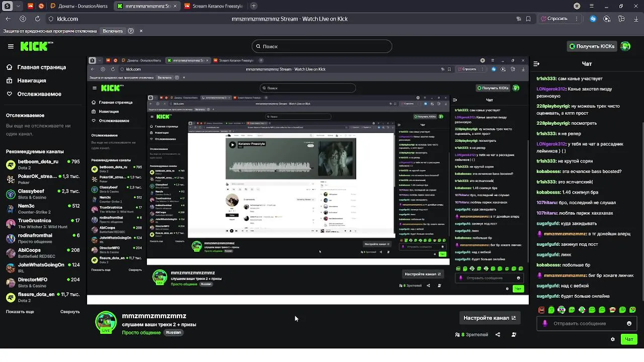The height and width of the screenshot is (362, 644).
Task: Insert the red angry emote
Action: tap(541, 310)
